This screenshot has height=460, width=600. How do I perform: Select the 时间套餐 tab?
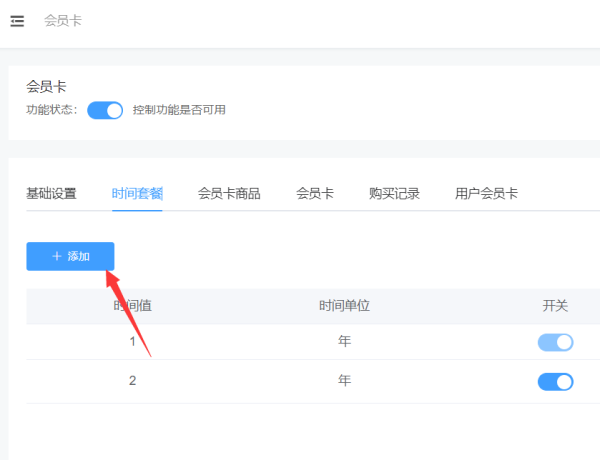click(x=138, y=194)
